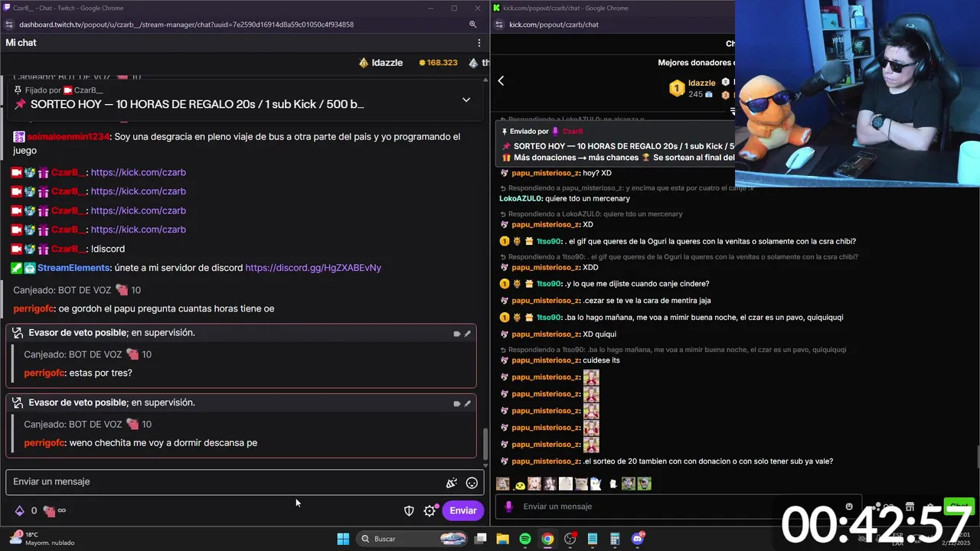Viewport: 980px width, 551px height.
Task: Click ldazzle in the Twitch top gifters bar
Action: tap(387, 63)
